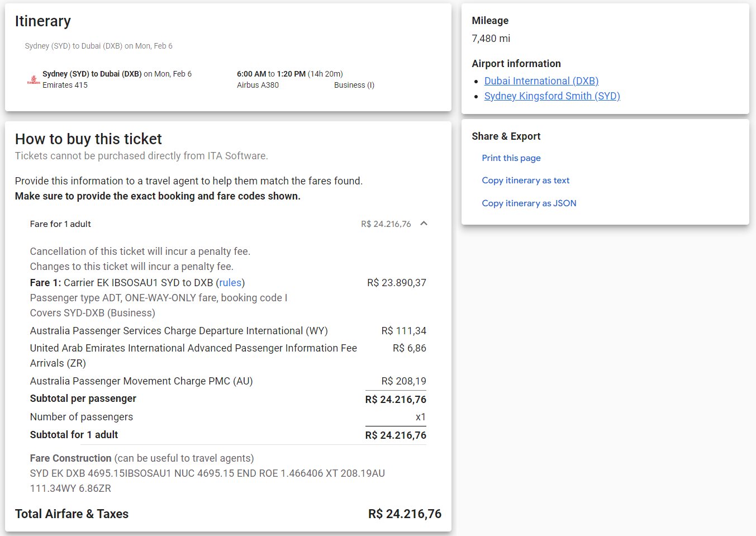The image size is (756, 536).
Task: Click the Subtotal for 1 adult label
Action: pos(74,435)
